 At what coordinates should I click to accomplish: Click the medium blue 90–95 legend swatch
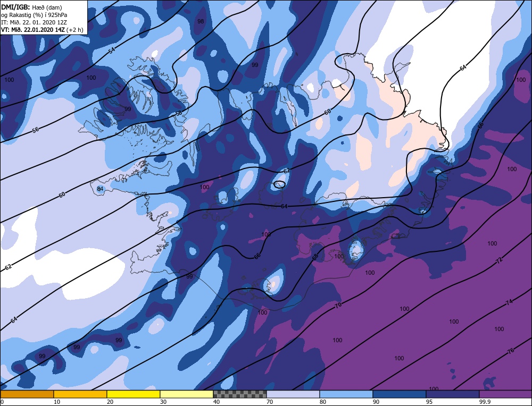[x=400, y=394]
